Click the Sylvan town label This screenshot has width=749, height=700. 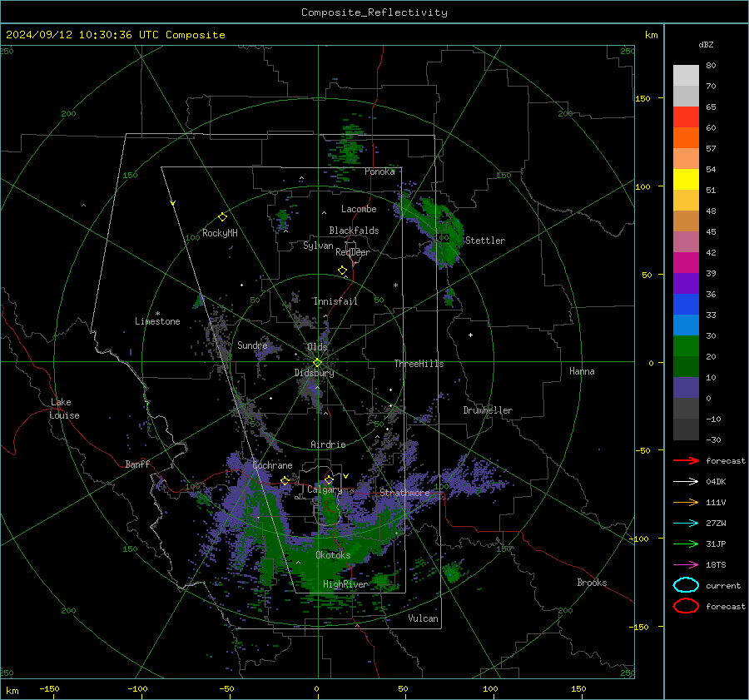point(318,246)
